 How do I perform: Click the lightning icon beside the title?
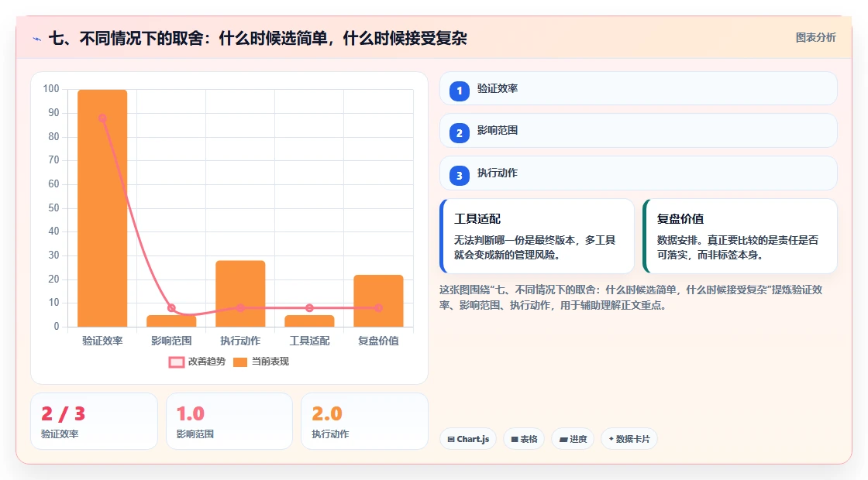[37, 39]
